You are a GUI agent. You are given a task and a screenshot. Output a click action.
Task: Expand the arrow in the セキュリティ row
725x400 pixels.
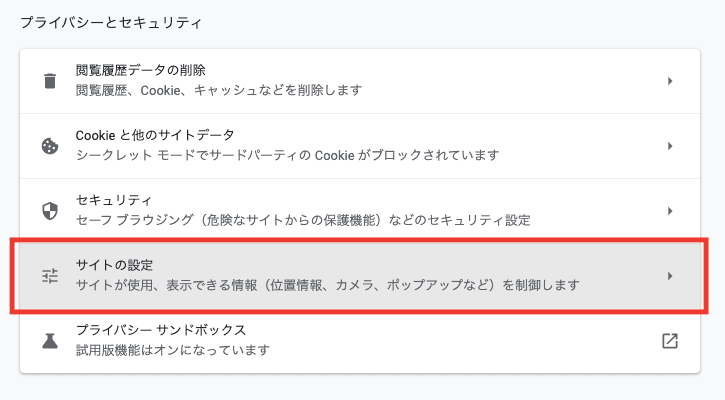(670, 211)
